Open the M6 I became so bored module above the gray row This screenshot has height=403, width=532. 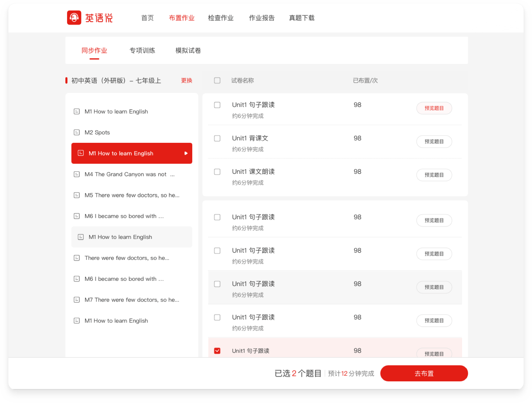(124, 216)
